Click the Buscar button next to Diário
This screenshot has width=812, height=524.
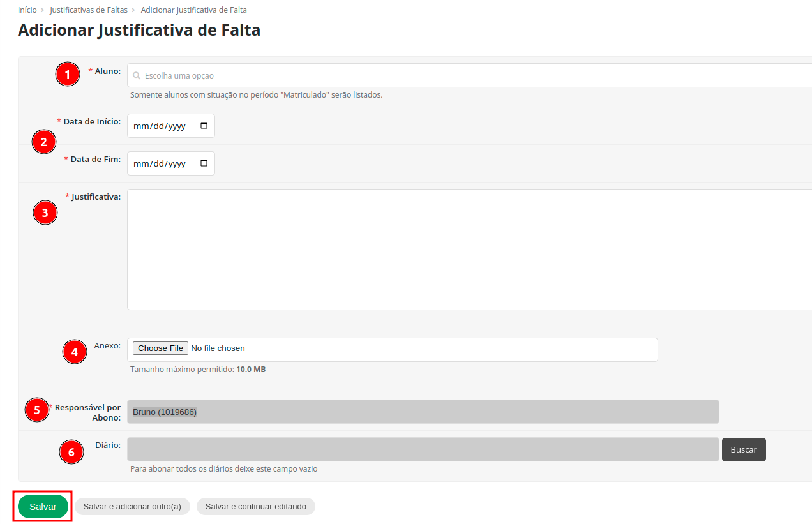[743, 449]
